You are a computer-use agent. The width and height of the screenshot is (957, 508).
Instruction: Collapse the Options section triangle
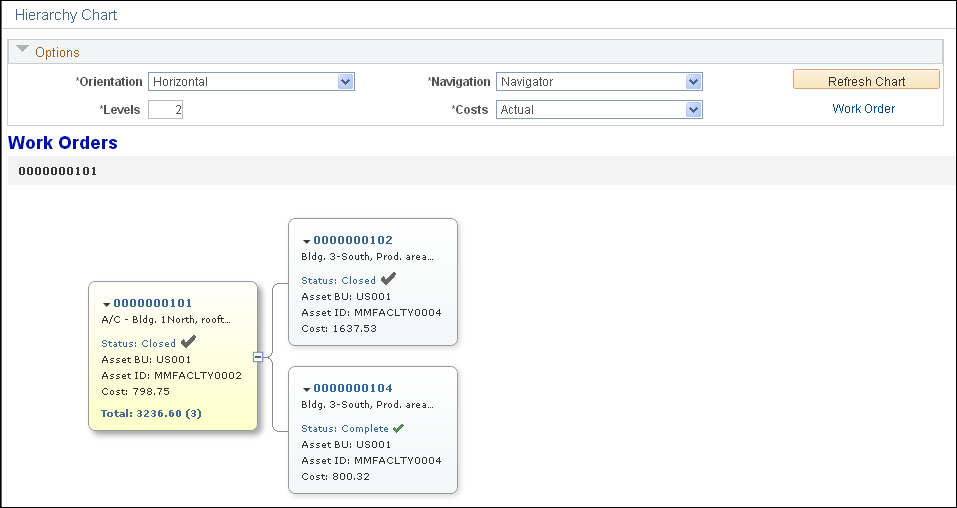[x=23, y=49]
